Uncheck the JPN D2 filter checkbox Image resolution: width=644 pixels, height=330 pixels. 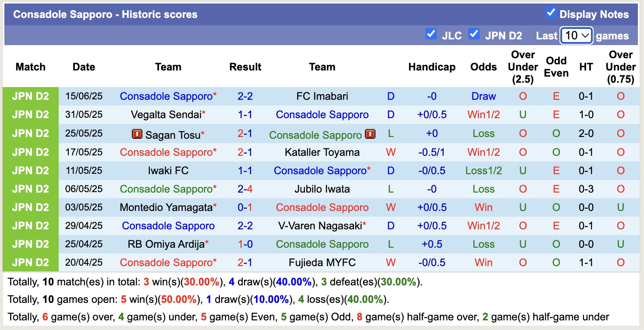pos(474,33)
